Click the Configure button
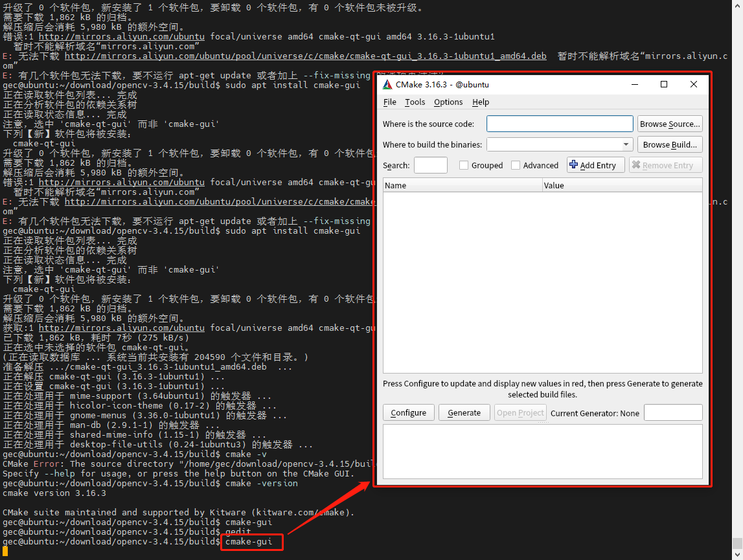The image size is (743, 560). point(409,412)
